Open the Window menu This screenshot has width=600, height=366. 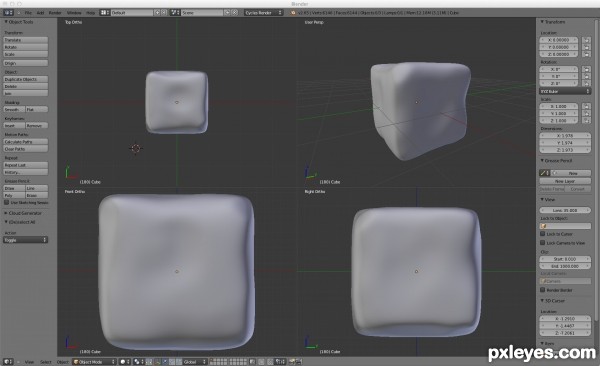[74, 13]
